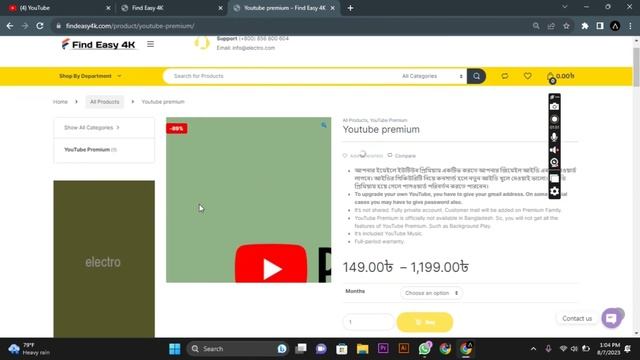Submit the product search with the magnifier button
This screenshot has height=360, width=640.
pyautogui.click(x=476, y=76)
